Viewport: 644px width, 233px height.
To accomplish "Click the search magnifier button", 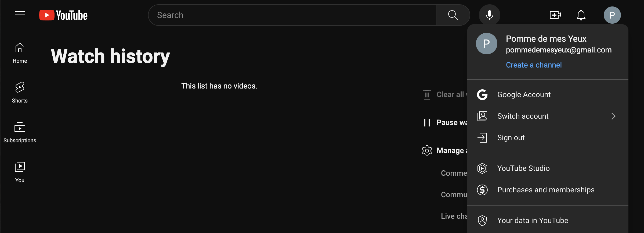I will [453, 15].
